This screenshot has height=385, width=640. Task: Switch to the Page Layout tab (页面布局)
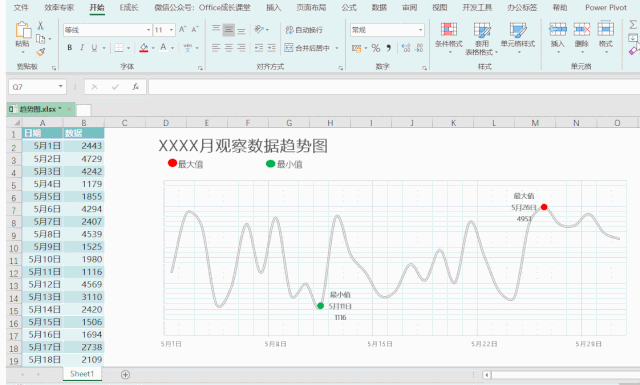(311, 7)
